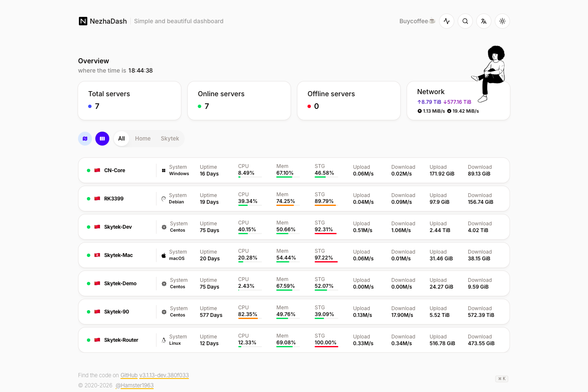This screenshot has height=392, width=588.
Task: Click the Linux penguin icon on Skytek-Router
Action: 164,340
